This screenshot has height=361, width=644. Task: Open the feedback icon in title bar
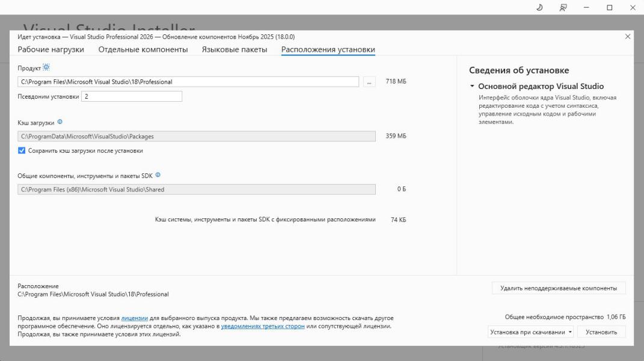tap(563, 7)
